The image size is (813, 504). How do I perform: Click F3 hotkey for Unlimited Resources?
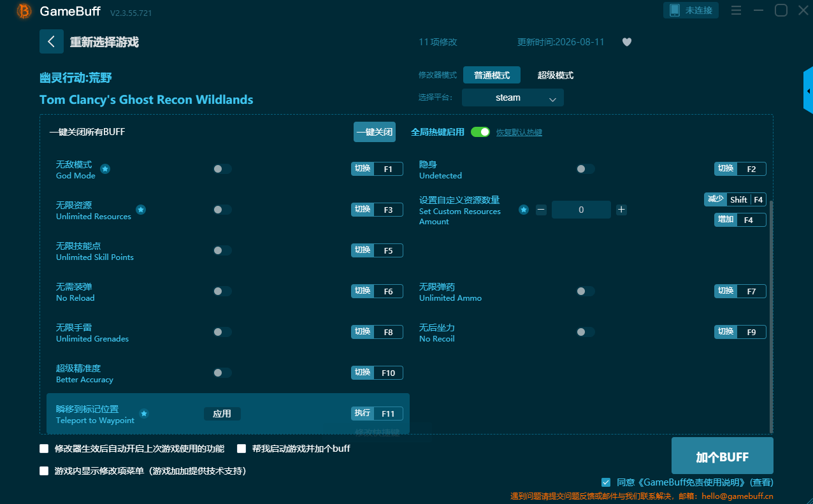click(x=377, y=210)
